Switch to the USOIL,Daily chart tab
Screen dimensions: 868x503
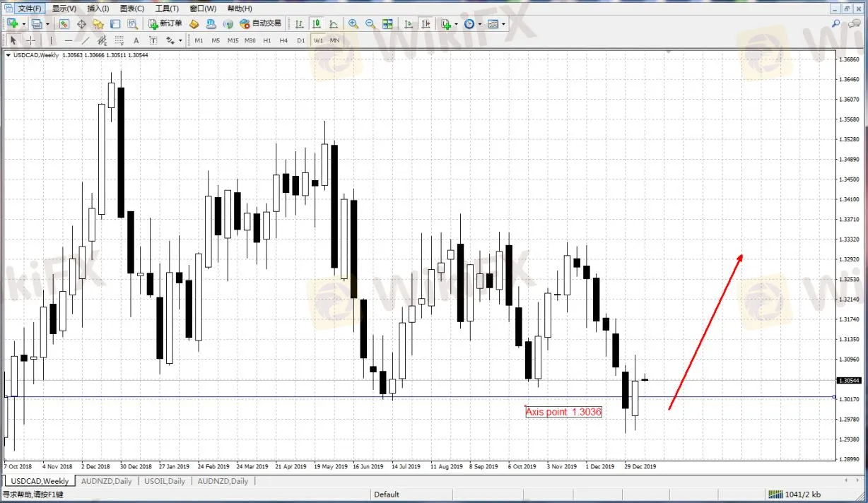165,481
